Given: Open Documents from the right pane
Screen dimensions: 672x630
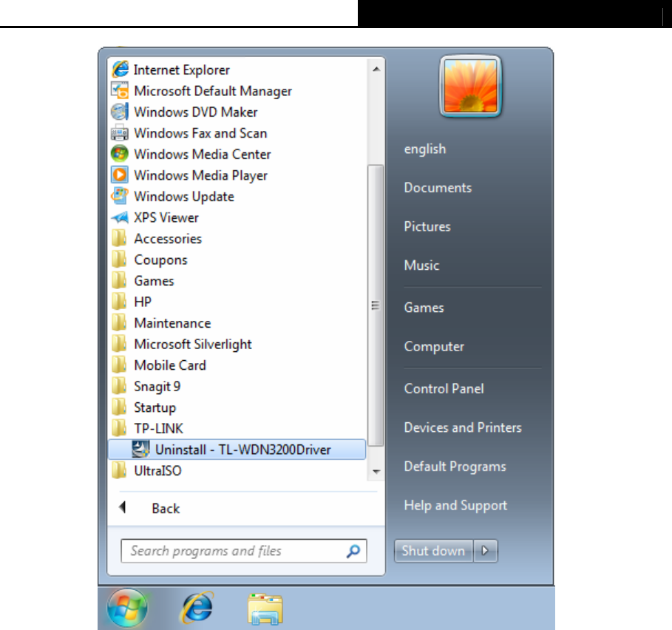Looking at the screenshot, I should click(438, 187).
